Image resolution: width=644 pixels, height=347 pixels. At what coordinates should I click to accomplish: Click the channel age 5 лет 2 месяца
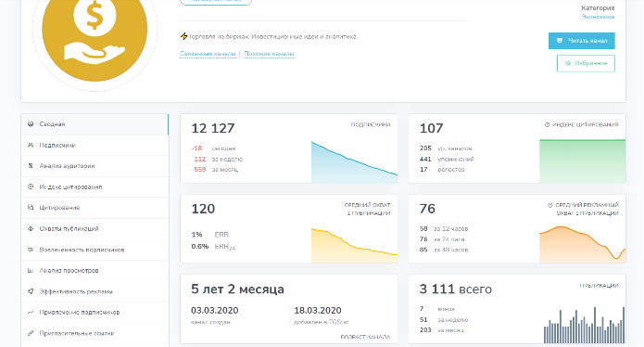pyautogui.click(x=237, y=289)
